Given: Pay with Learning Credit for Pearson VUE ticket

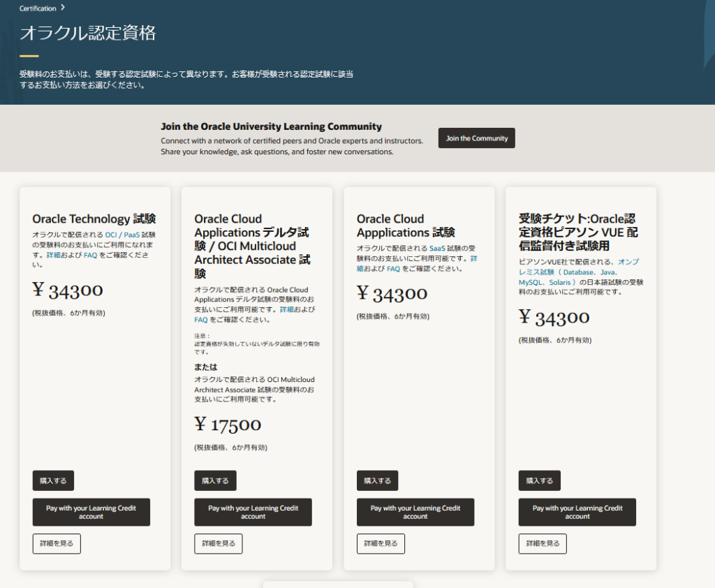Looking at the screenshot, I should (577, 512).
